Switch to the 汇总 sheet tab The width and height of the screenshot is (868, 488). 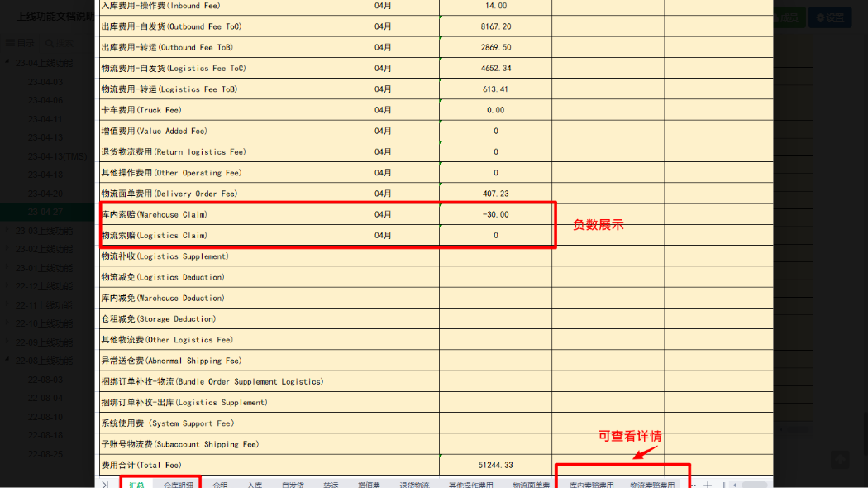136,484
